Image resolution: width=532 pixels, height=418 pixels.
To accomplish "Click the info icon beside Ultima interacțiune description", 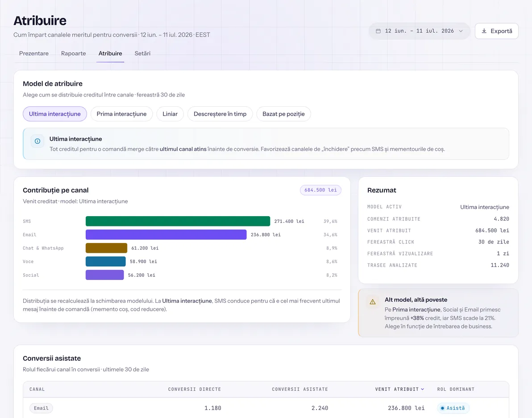I will click(x=37, y=141).
